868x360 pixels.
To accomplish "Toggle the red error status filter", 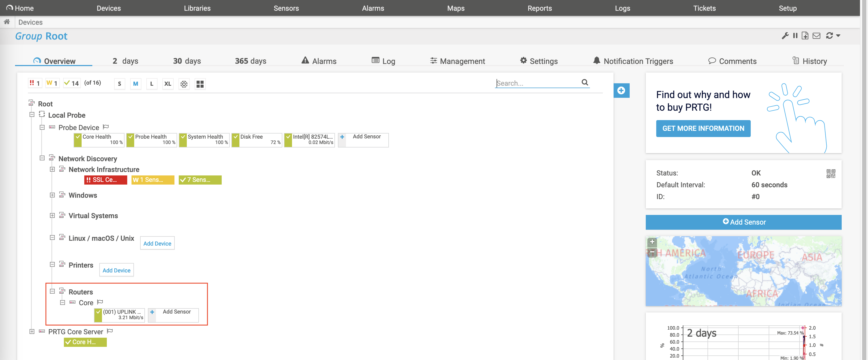I will [35, 83].
